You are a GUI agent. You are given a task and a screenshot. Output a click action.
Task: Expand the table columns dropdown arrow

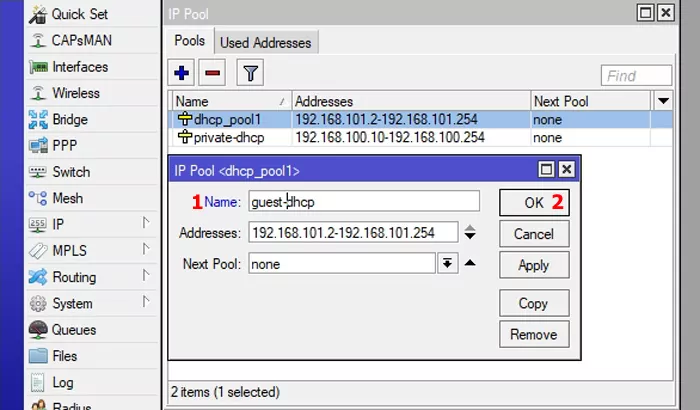tap(662, 101)
